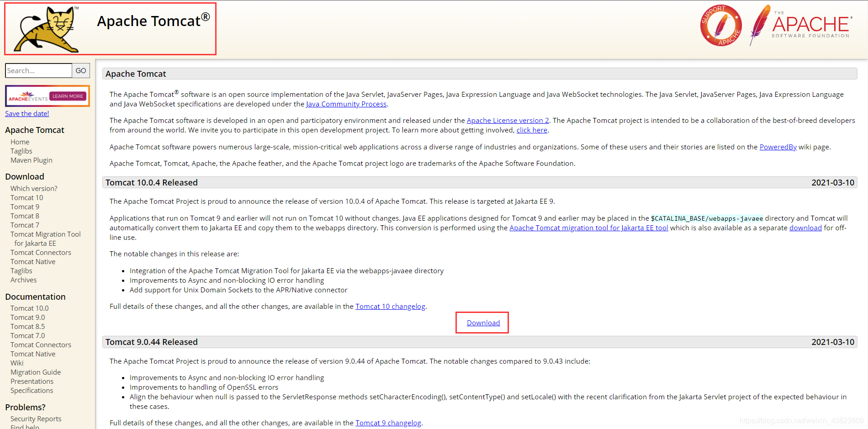Open Security Reports sidebar link
The height and width of the screenshot is (429, 868).
[x=36, y=419]
